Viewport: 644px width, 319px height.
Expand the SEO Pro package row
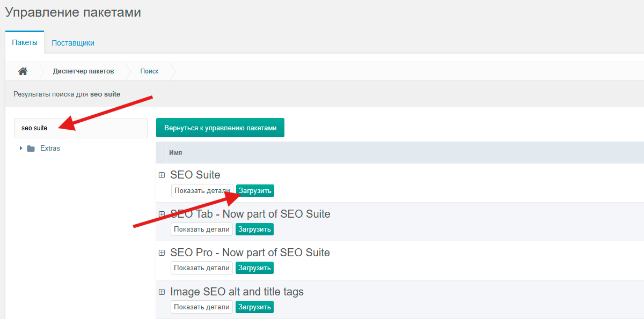[162, 253]
